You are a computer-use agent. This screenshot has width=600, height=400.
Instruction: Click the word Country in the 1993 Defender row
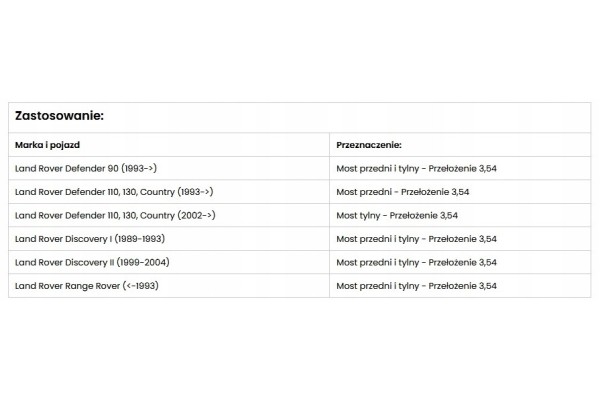[157, 192]
